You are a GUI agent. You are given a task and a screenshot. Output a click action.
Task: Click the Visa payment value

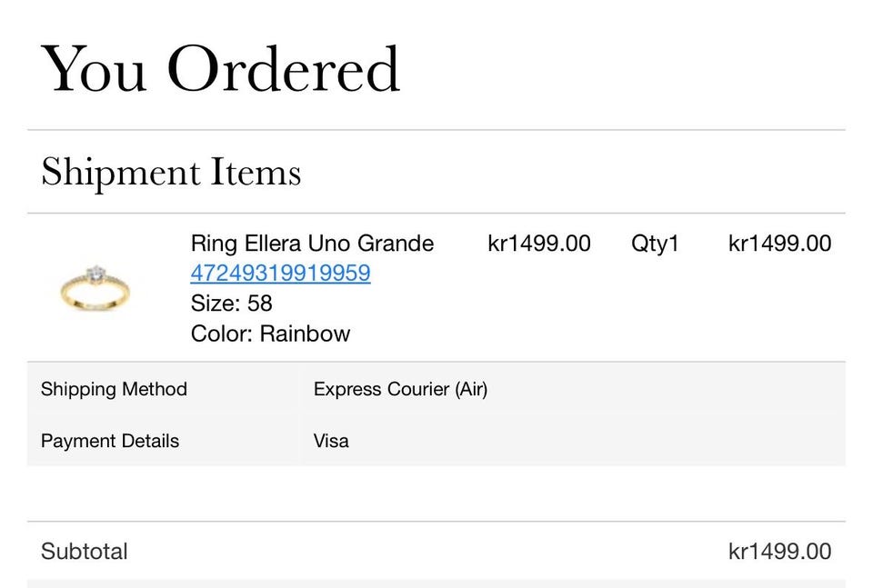pyautogui.click(x=331, y=442)
